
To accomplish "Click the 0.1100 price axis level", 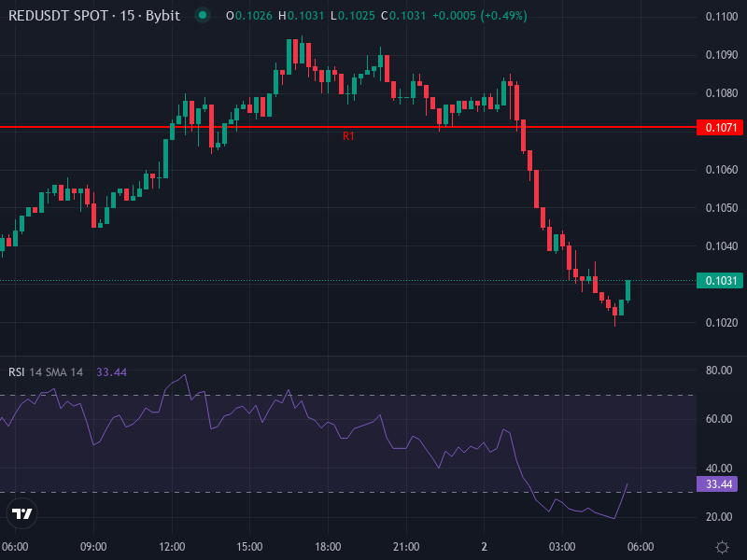I will (x=720, y=17).
